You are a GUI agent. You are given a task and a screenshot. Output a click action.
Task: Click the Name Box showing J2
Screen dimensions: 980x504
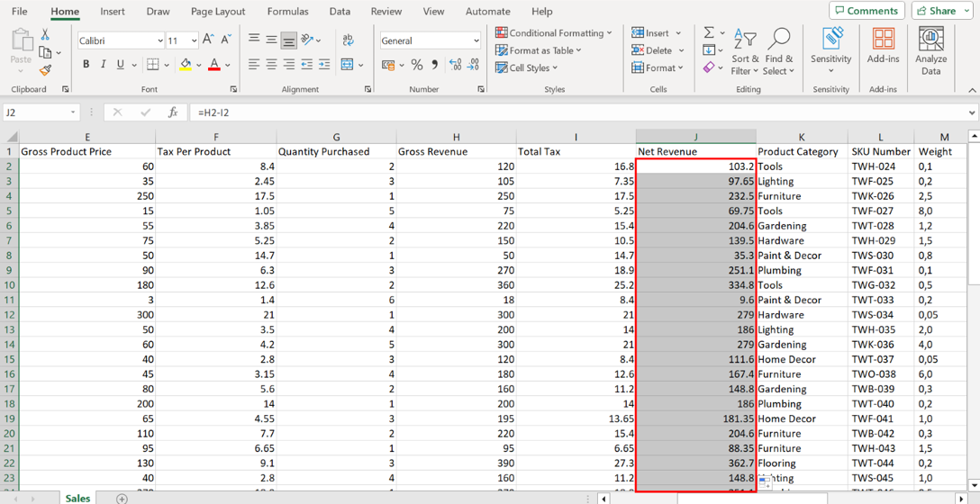(36, 112)
